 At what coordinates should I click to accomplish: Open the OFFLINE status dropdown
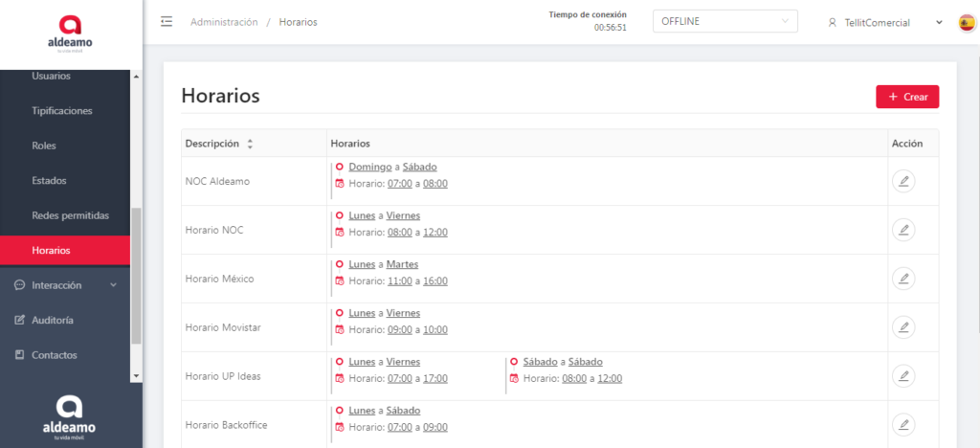click(724, 22)
